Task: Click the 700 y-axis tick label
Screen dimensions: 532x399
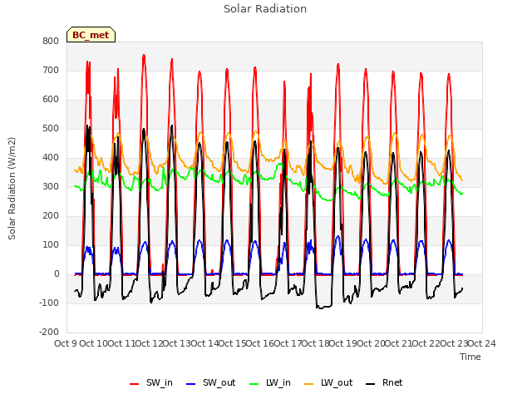Action: tap(51, 70)
